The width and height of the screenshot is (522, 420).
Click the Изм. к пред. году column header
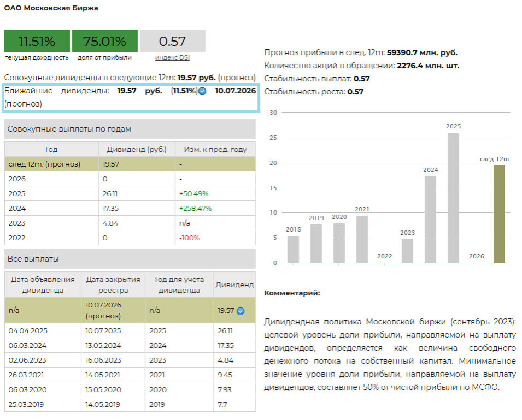click(215, 149)
